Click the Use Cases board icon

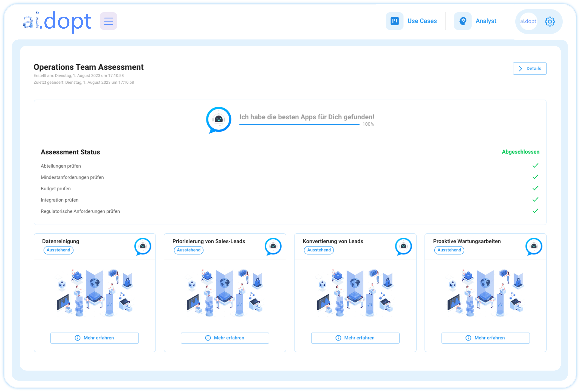point(394,21)
